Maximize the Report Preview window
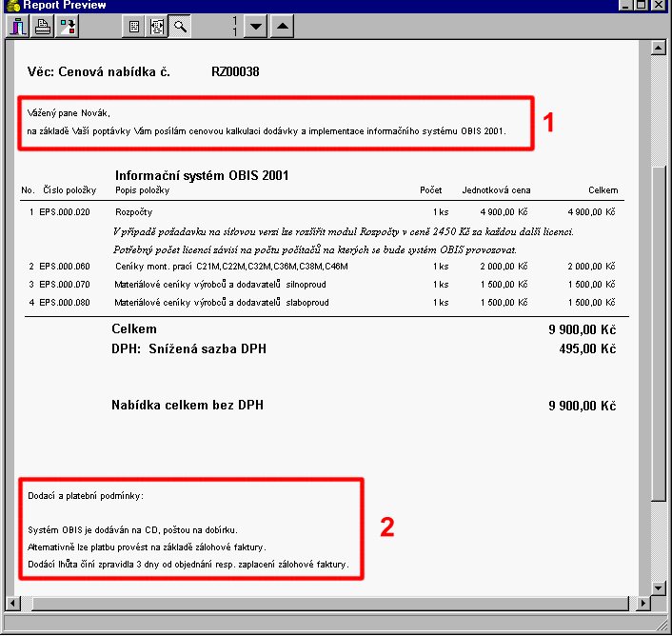Screen dimensions: 672x636 [644, 6]
